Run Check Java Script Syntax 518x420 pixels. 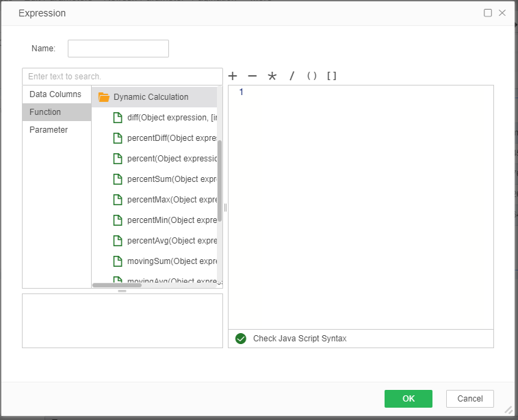click(300, 339)
